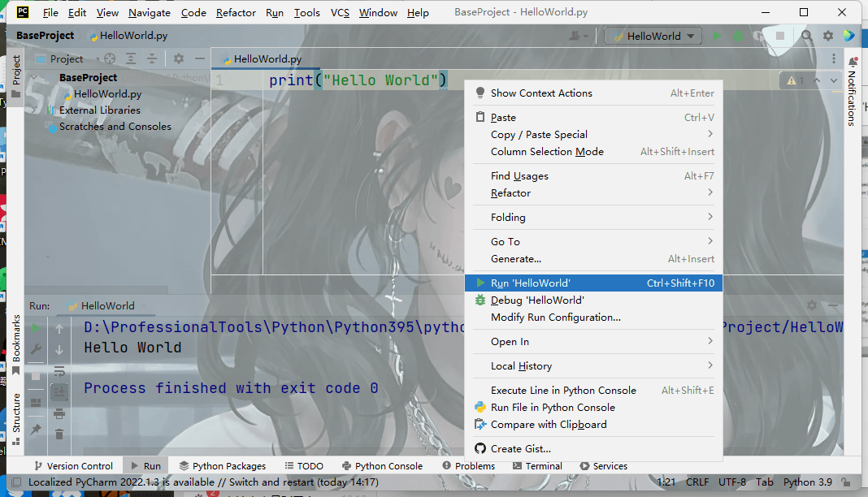The image size is (868, 497).
Task: Open Project panel options gear
Action: (179, 58)
